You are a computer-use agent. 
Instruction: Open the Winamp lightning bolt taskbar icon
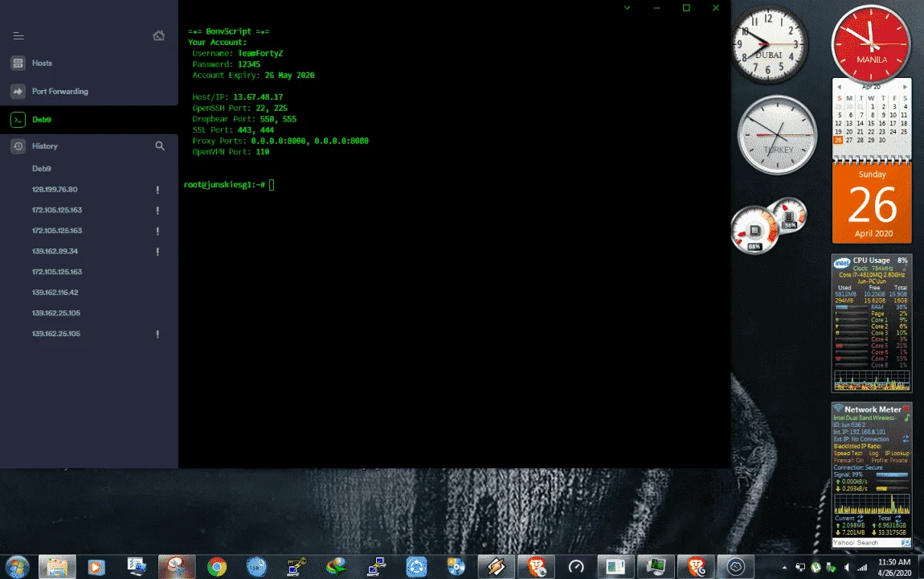coord(496,567)
